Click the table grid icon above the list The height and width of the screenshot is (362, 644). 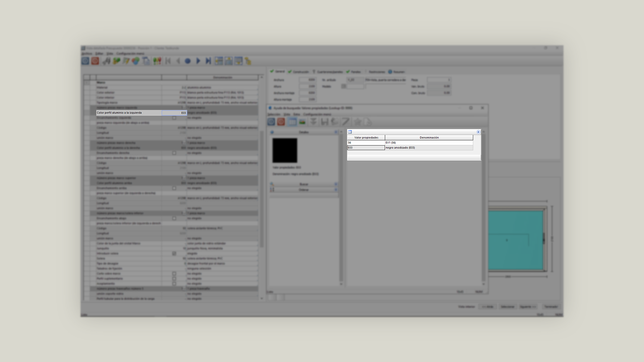tap(350, 132)
